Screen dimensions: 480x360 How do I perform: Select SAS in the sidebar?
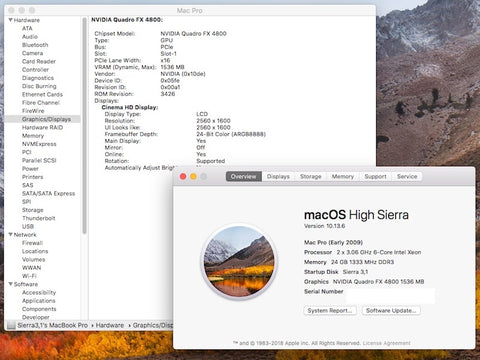28,185
